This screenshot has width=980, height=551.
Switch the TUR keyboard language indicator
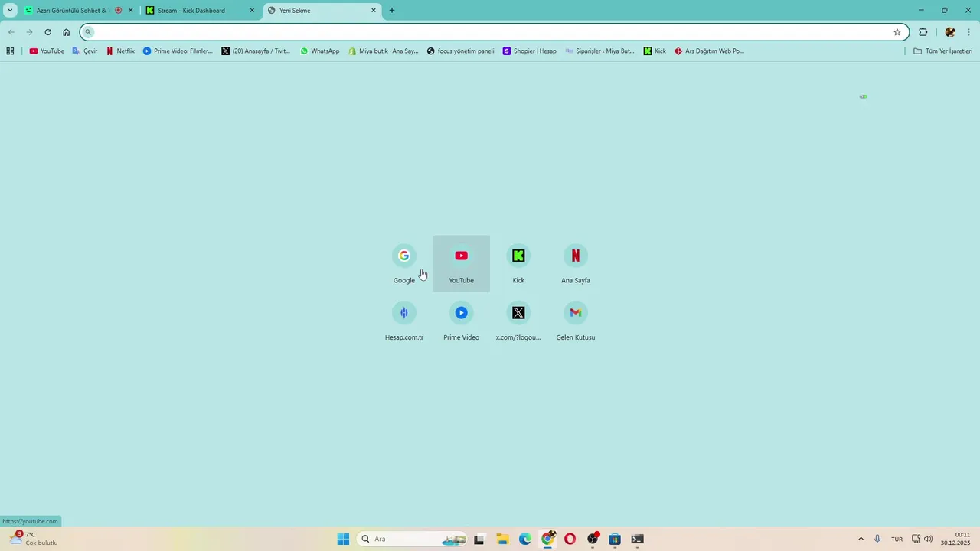point(897,539)
